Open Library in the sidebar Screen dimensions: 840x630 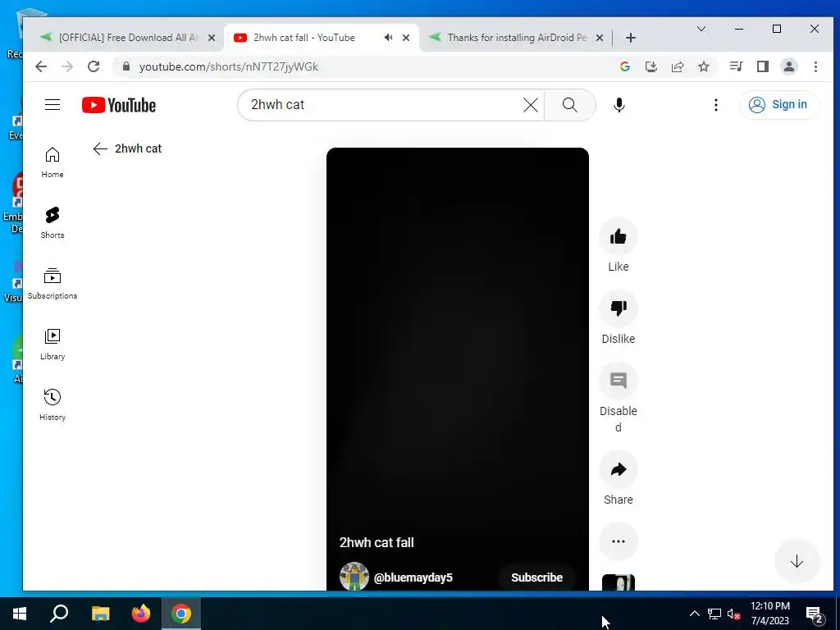[52, 345]
